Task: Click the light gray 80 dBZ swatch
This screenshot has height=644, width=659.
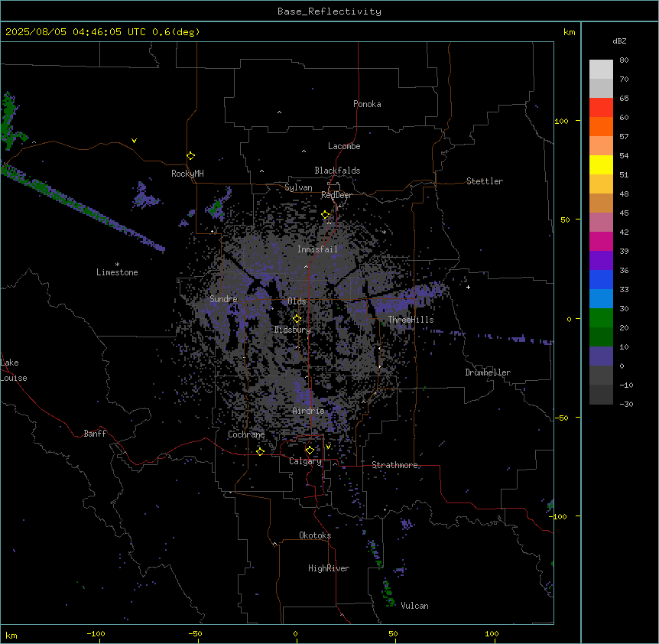Action: tap(601, 69)
